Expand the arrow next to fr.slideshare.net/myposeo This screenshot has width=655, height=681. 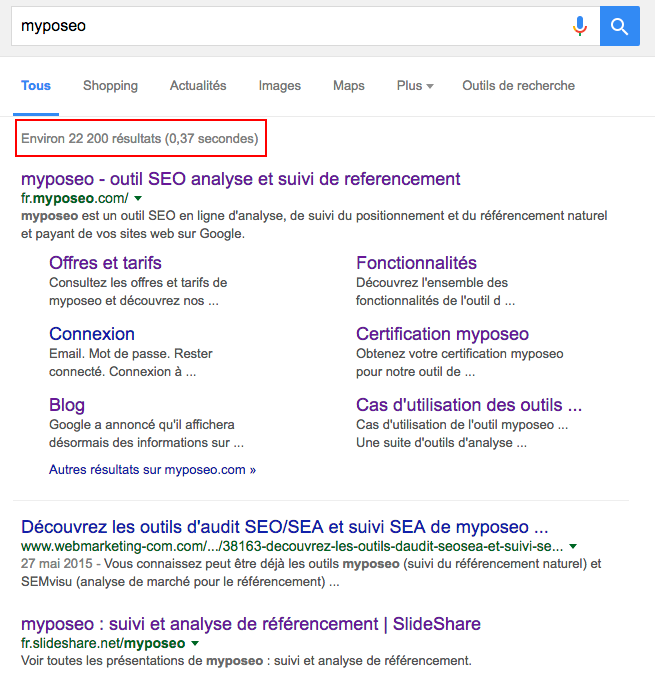pyautogui.click(x=195, y=643)
